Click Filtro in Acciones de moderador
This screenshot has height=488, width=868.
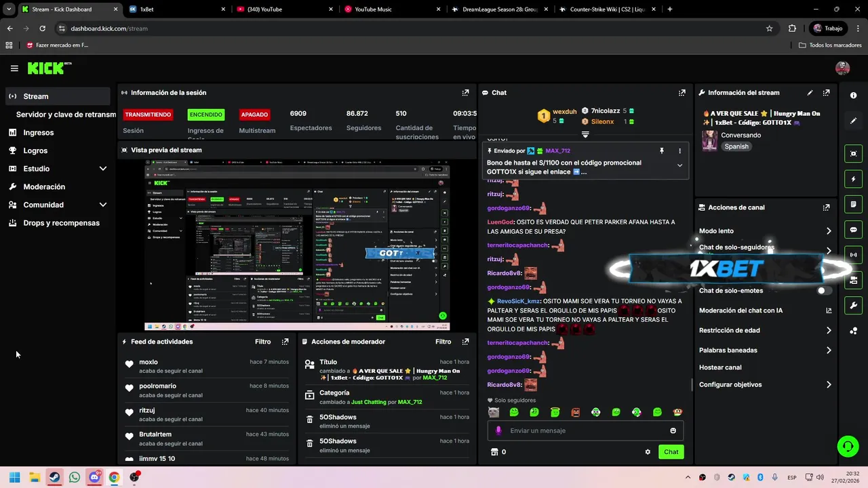[443, 342]
